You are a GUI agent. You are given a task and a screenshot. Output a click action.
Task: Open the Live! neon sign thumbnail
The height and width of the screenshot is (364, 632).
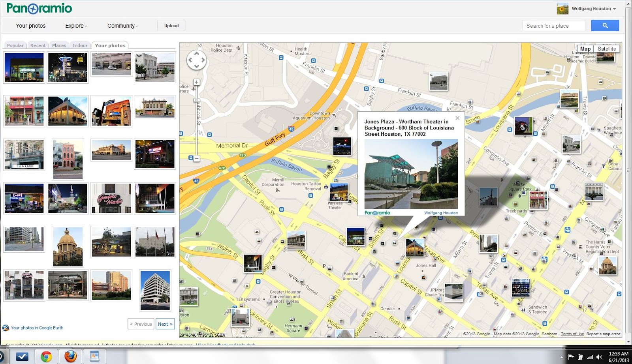(x=24, y=198)
